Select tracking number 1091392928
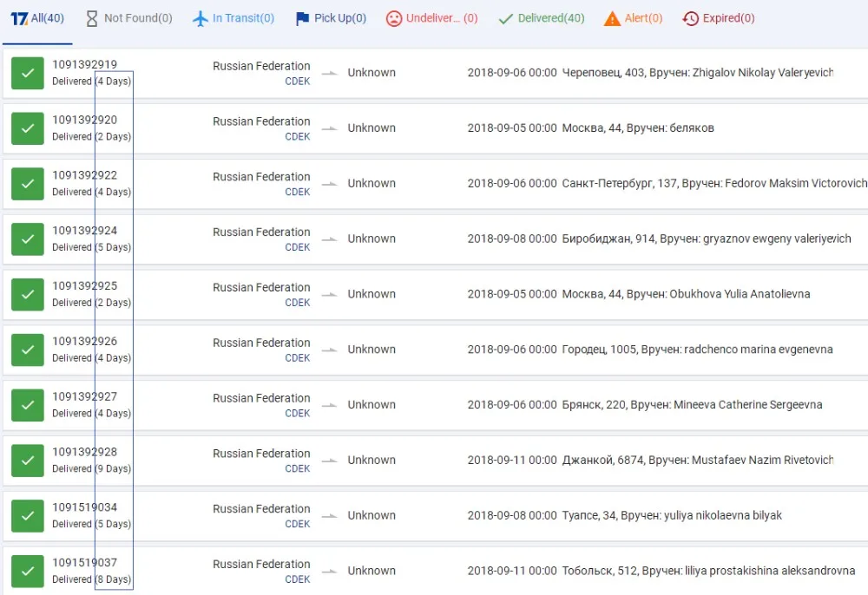This screenshot has width=868, height=595. (85, 452)
